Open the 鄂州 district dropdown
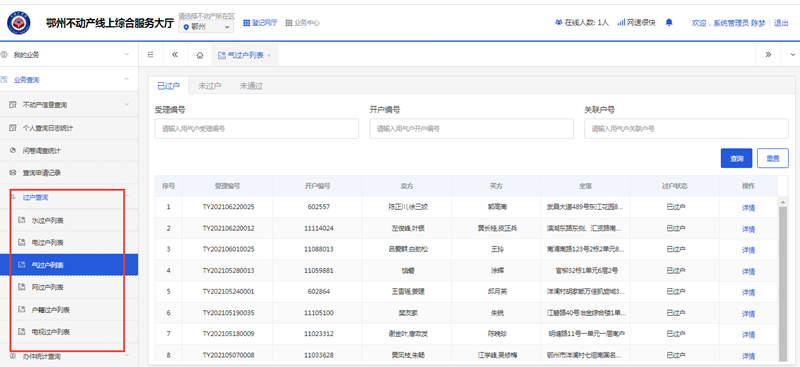The image size is (800, 367). click(x=207, y=27)
